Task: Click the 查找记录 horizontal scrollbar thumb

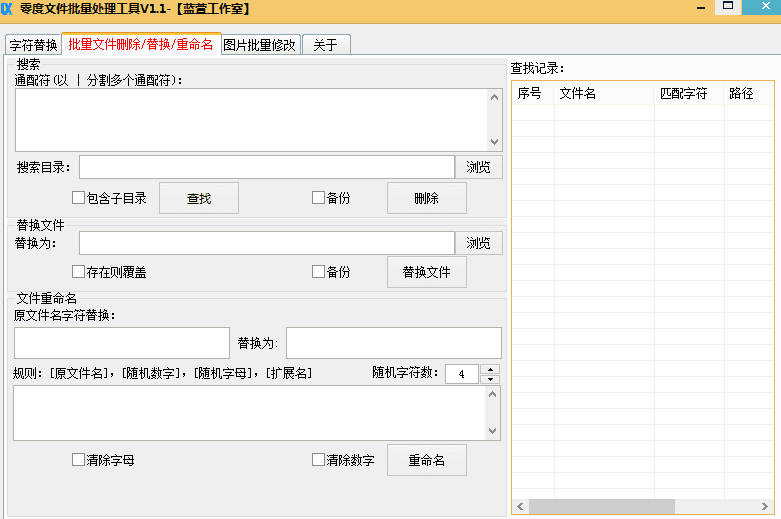Action: [x=602, y=507]
